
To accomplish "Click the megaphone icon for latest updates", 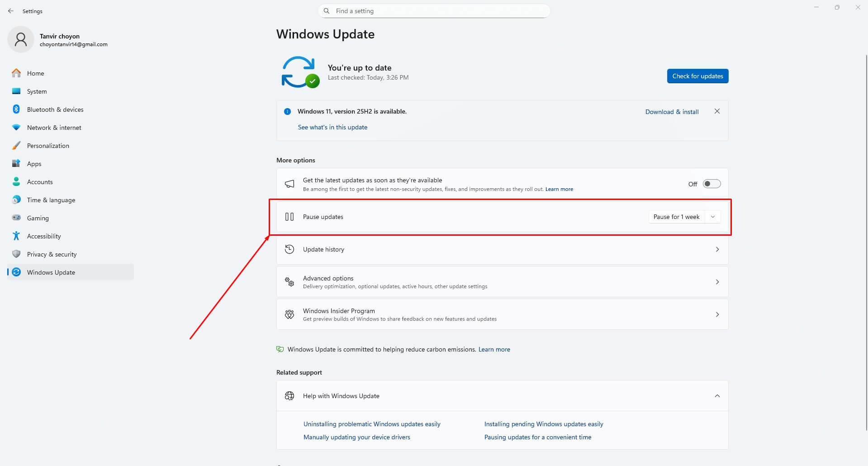I will [x=289, y=184].
